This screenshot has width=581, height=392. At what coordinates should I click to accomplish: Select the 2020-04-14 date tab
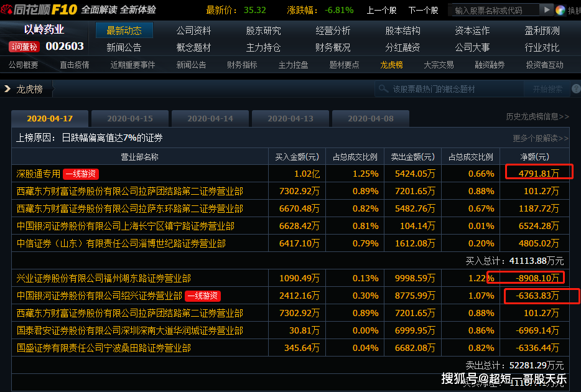210,119
